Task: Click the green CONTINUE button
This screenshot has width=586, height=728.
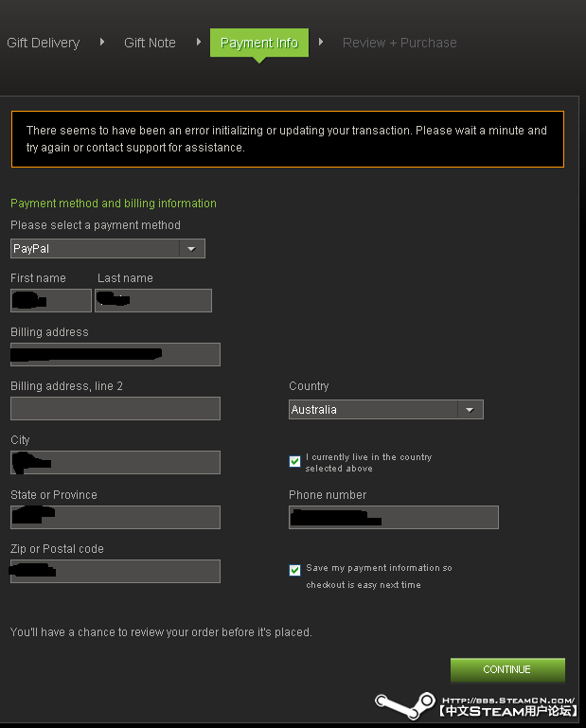Action: tap(507, 669)
